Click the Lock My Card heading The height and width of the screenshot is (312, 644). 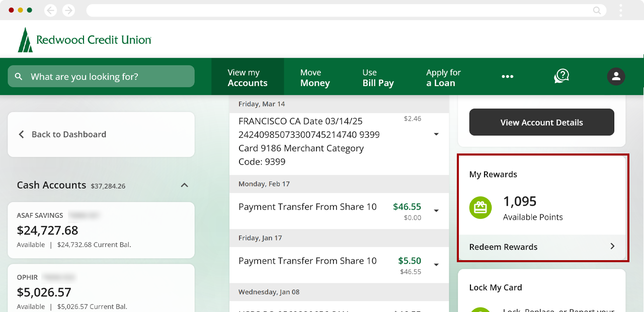496,288
